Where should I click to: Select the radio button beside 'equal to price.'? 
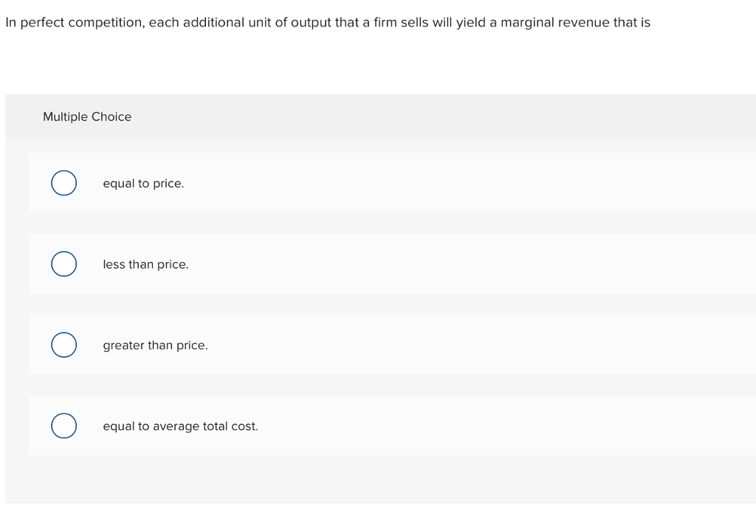click(x=63, y=182)
